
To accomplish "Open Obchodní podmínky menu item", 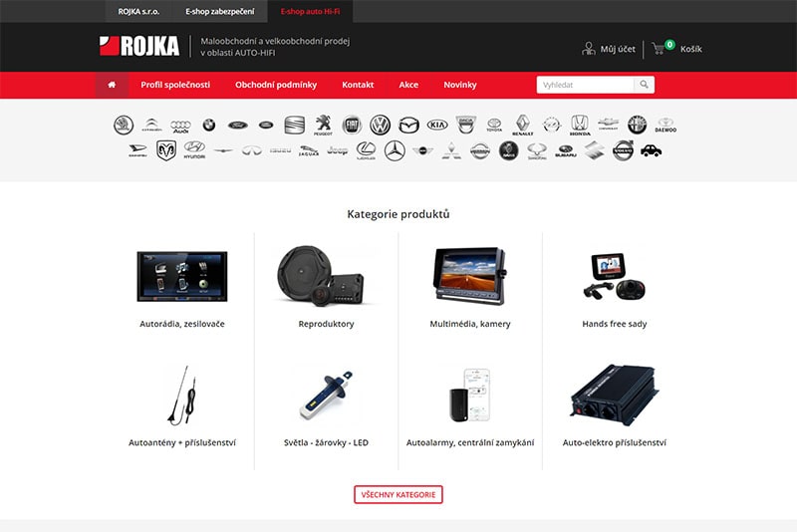I will pos(276,85).
